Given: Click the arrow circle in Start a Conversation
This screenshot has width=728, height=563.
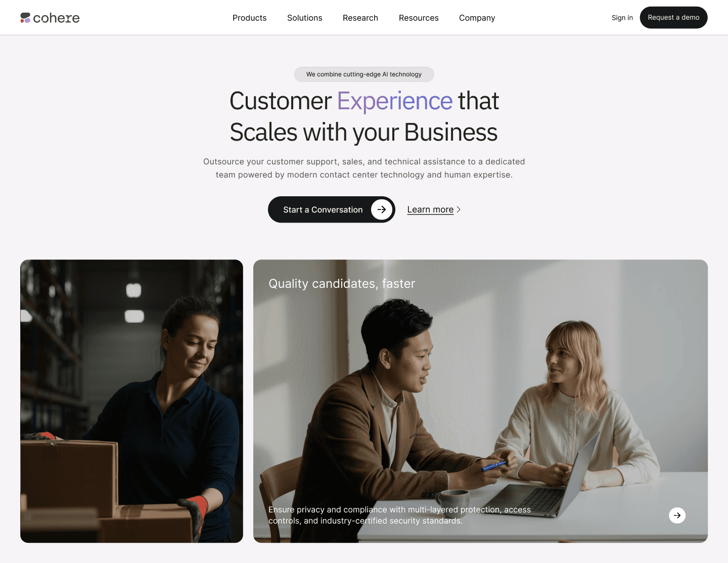Looking at the screenshot, I should coord(382,209).
